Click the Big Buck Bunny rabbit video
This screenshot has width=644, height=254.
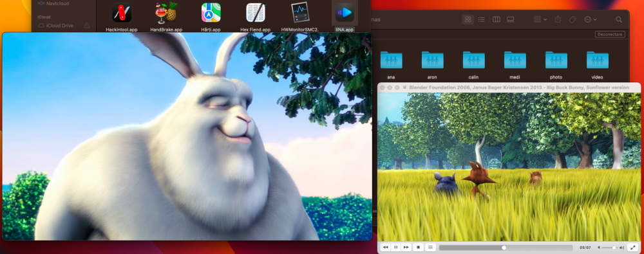click(187, 136)
